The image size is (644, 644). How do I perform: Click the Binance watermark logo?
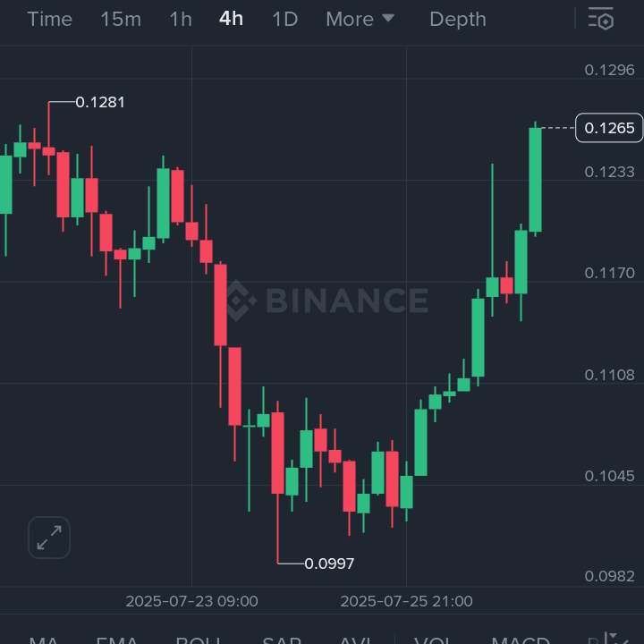coord(326,301)
